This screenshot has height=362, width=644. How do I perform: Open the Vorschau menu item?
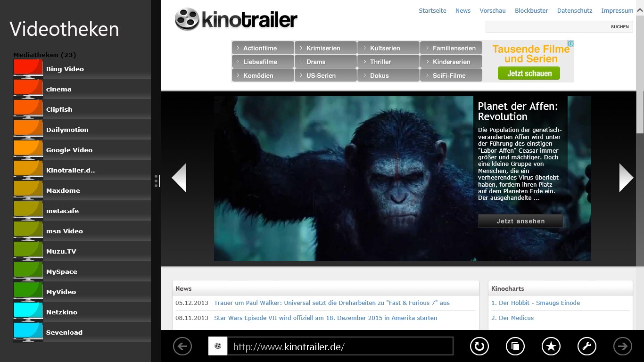[492, 10]
